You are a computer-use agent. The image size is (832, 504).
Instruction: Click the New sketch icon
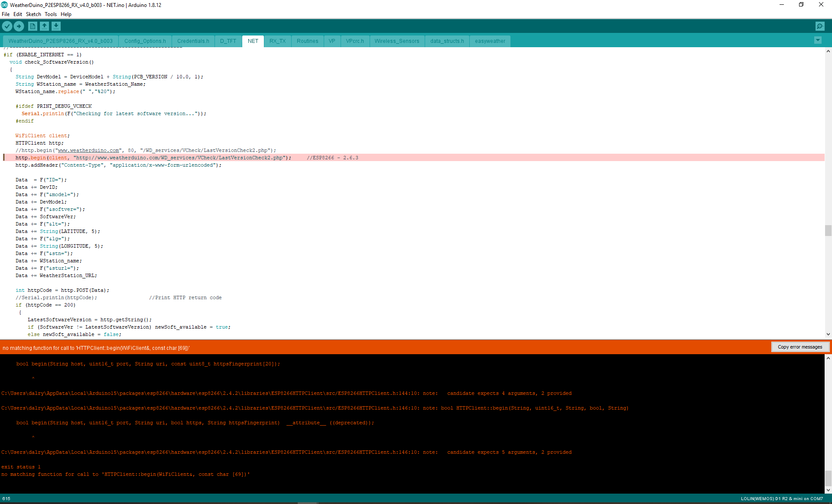[32, 26]
